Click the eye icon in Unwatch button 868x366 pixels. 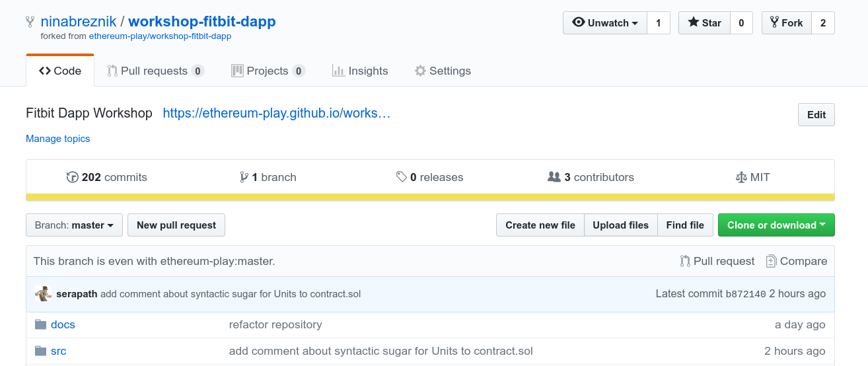[x=579, y=22]
